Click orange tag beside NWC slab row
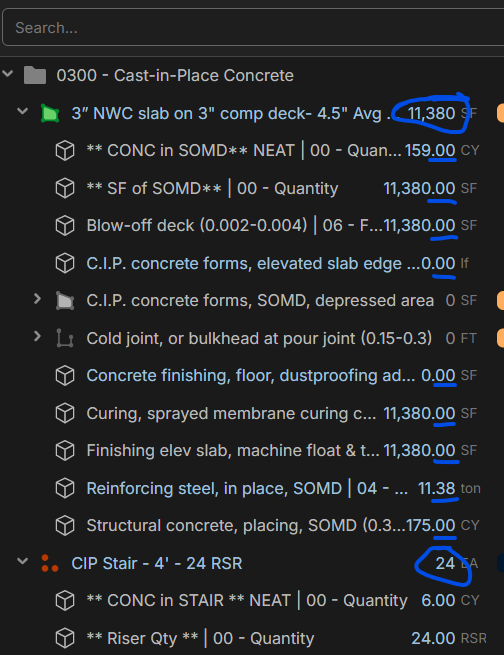 point(500,113)
